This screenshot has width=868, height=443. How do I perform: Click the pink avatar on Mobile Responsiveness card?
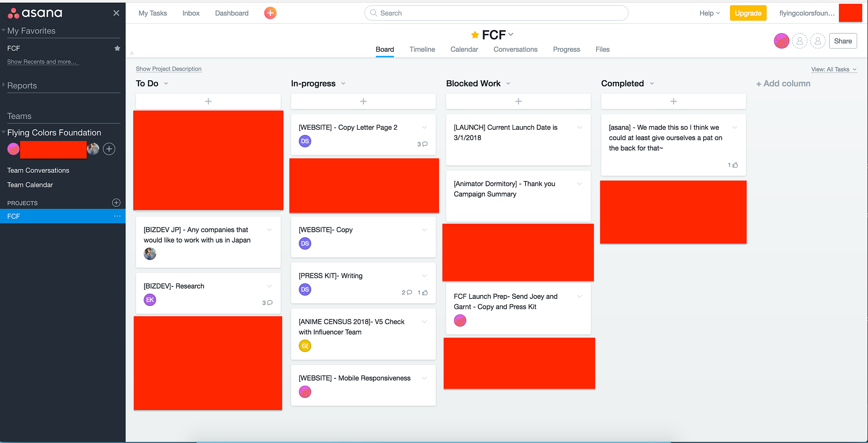(x=305, y=392)
